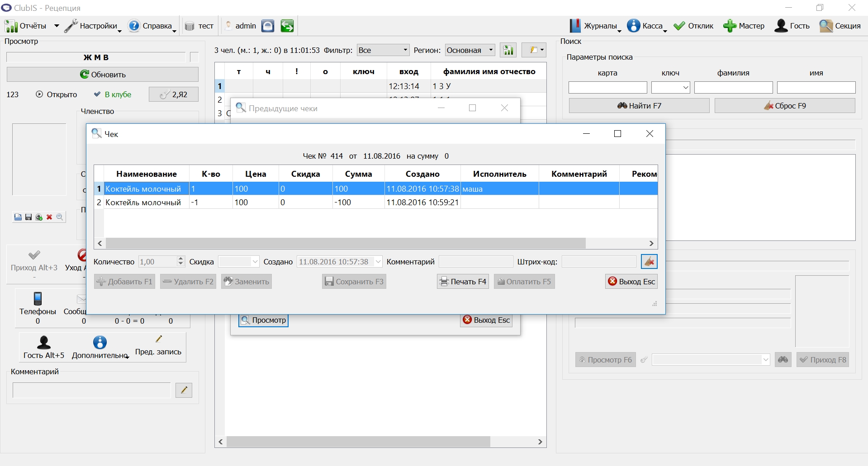Toggle the Открыто radio indicator
868x466 pixels.
[39, 94]
